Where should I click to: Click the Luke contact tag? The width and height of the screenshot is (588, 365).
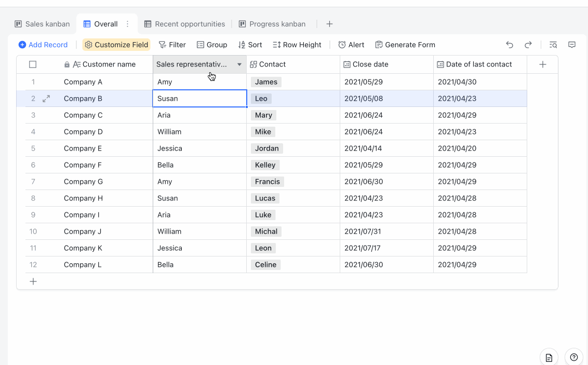[x=263, y=215]
